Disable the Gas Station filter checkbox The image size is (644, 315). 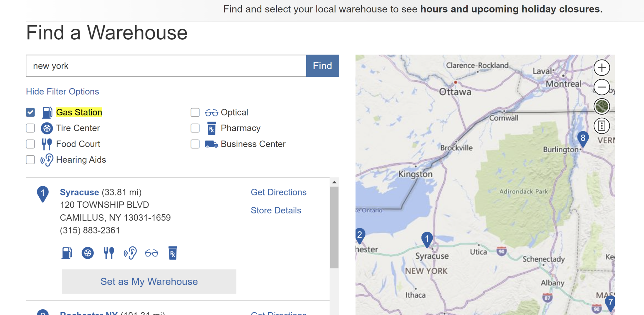point(30,112)
